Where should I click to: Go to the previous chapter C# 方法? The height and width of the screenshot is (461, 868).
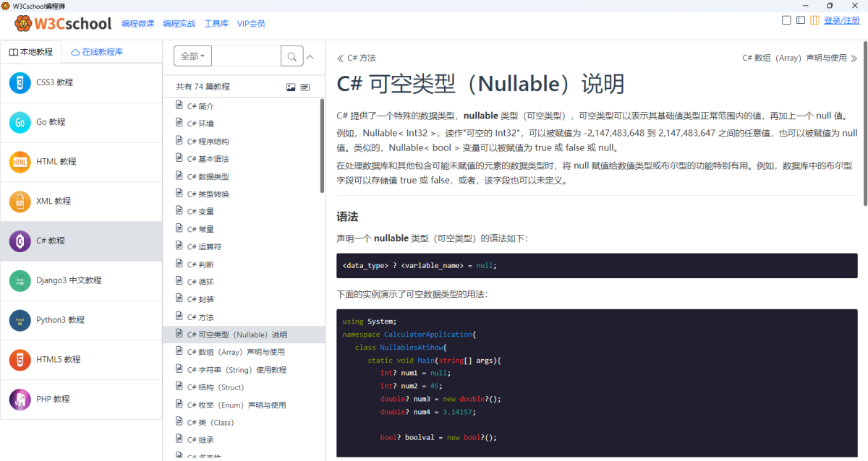356,58
